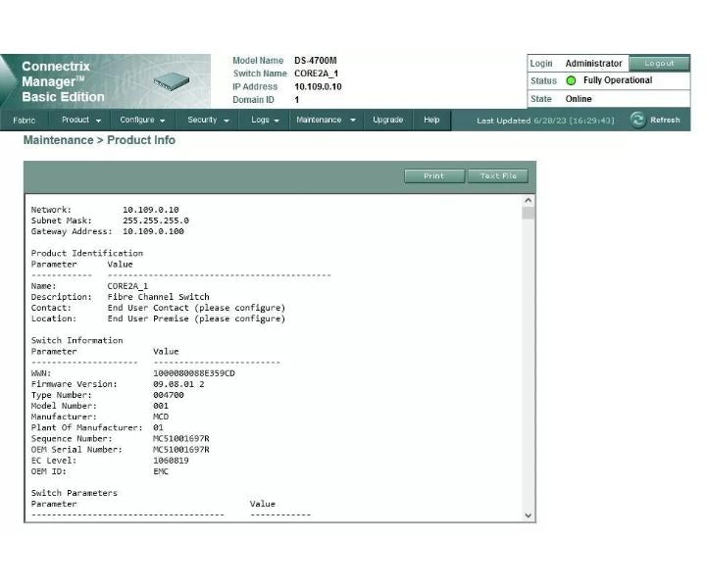Screen dimensions: 706x588
Task: Expand the Product dropdown arrow
Action: [99, 121]
